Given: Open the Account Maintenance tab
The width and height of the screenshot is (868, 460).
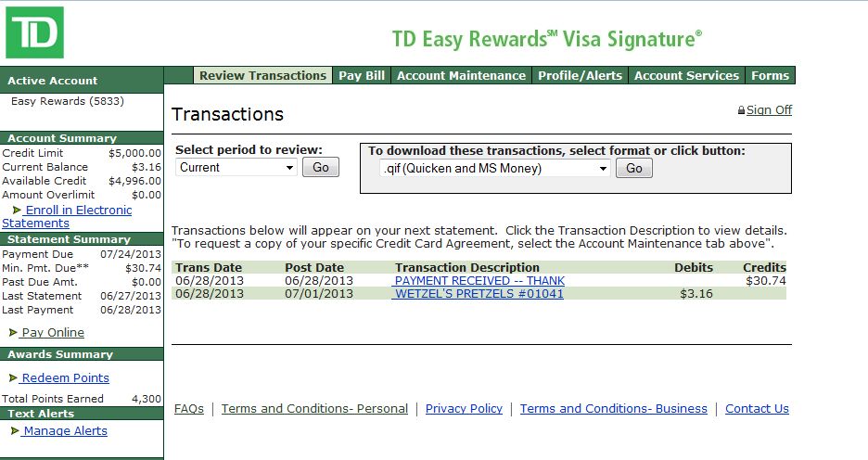Looking at the screenshot, I should 461,76.
